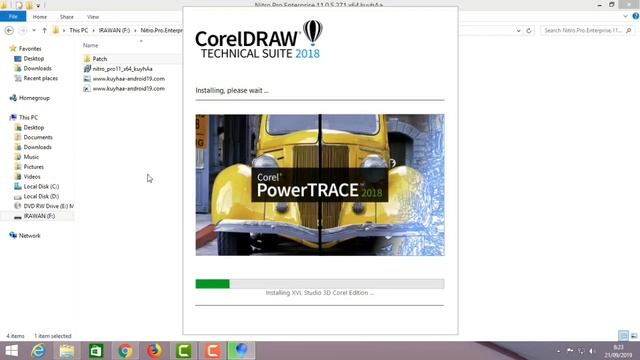Select nitro_pro11_x64_kuyhAa file
This screenshot has height=360, width=640.
122,69
